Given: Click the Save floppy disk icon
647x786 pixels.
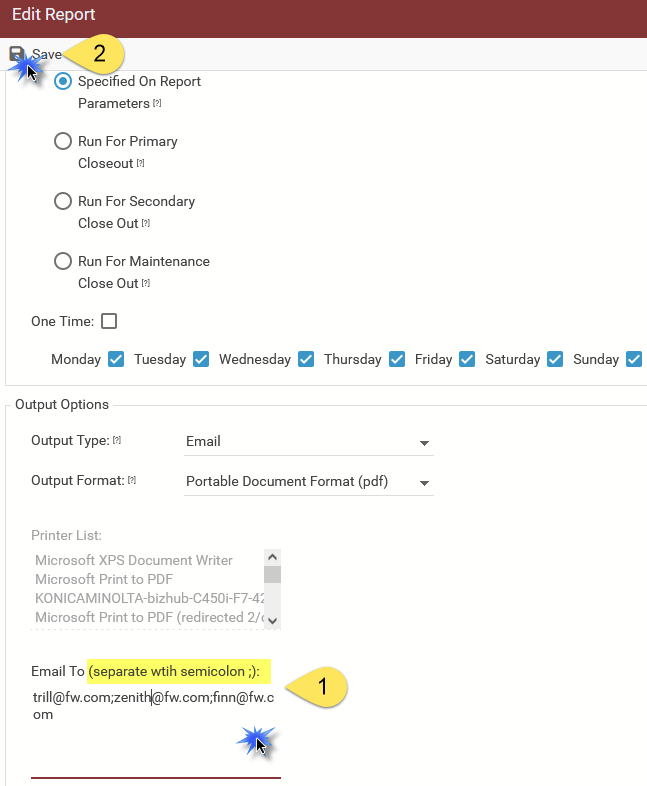Looking at the screenshot, I should [17, 54].
